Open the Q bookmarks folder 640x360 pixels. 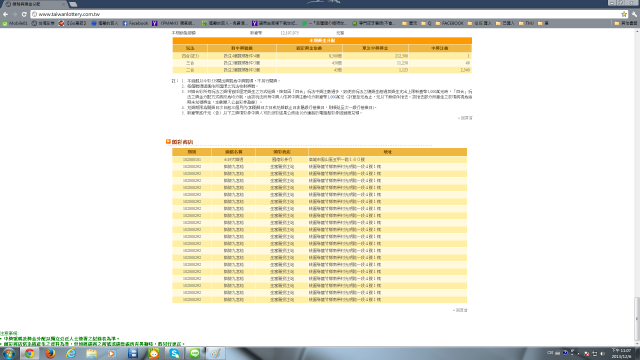(426, 23)
